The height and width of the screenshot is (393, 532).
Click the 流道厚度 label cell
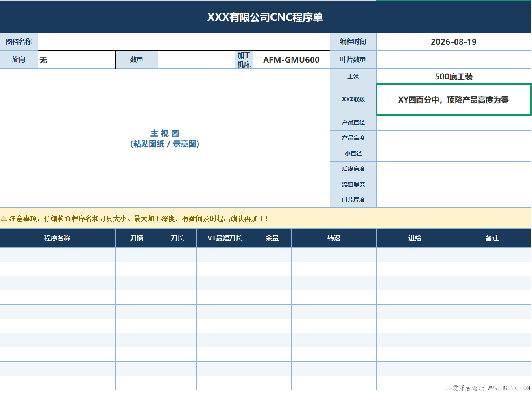click(x=353, y=184)
